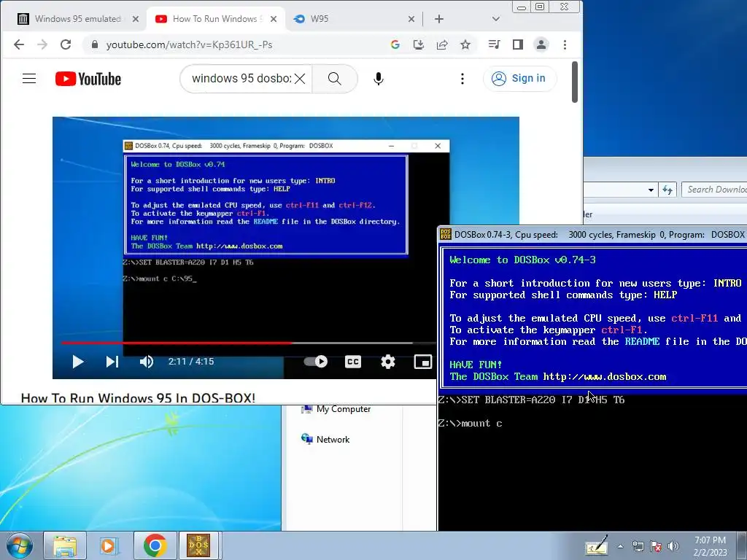Open video settings gear

pyautogui.click(x=388, y=362)
